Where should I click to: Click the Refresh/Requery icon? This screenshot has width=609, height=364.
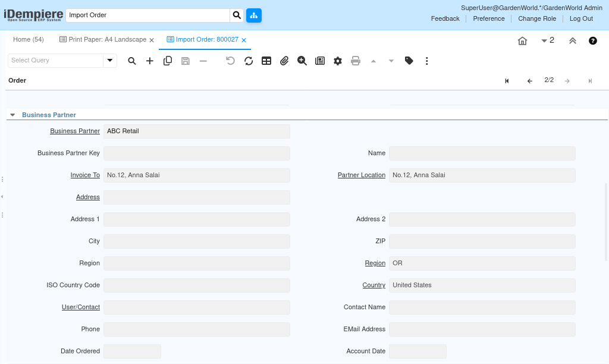click(x=249, y=61)
